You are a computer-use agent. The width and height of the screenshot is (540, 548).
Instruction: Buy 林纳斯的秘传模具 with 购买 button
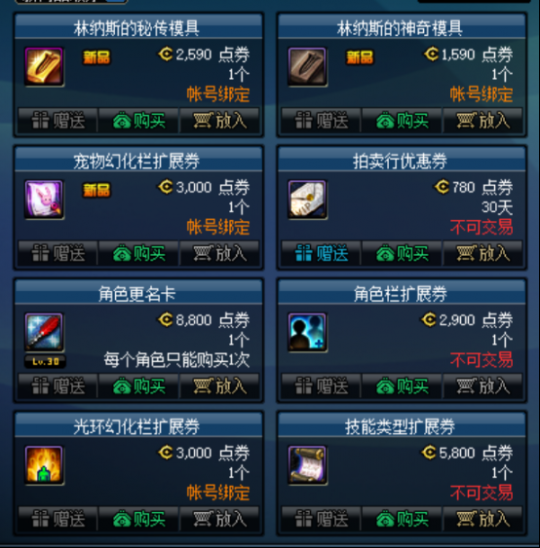(x=139, y=121)
